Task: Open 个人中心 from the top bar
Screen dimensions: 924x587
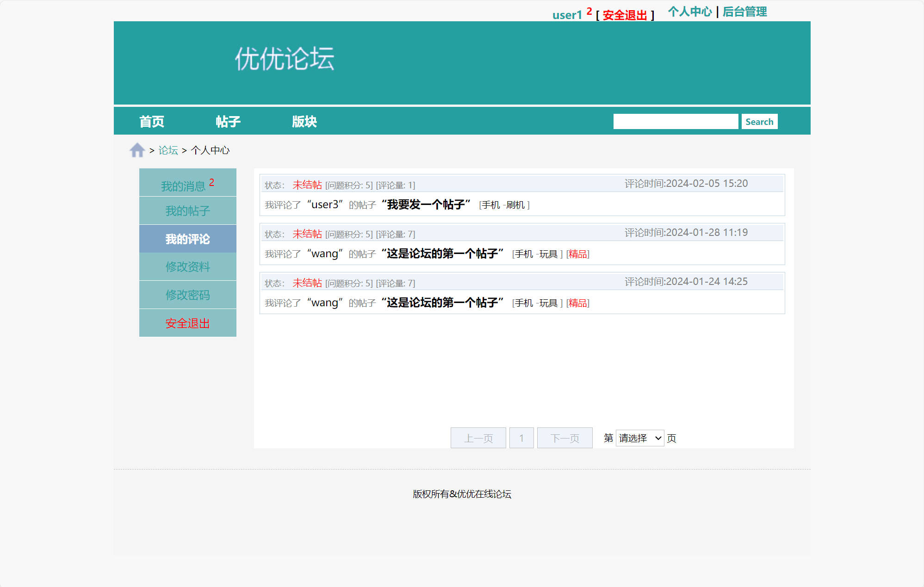Action: [690, 12]
